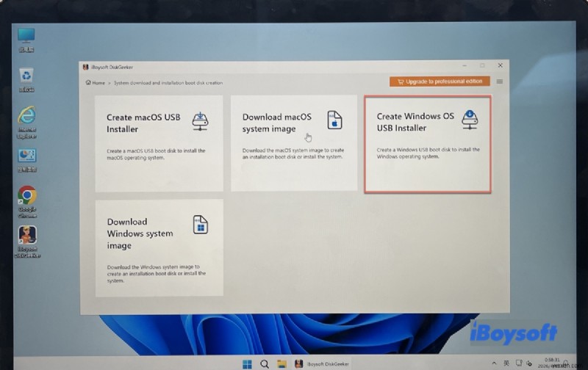Click the Apple system image file icon

334,120
